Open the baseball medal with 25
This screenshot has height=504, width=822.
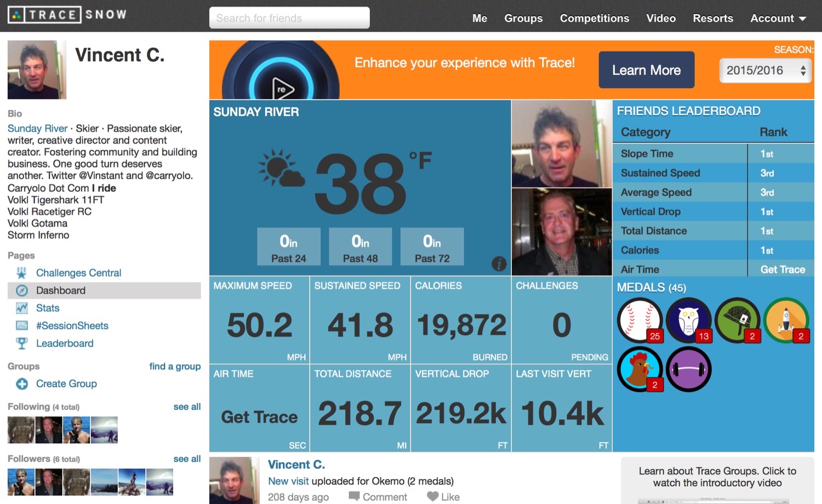point(640,320)
